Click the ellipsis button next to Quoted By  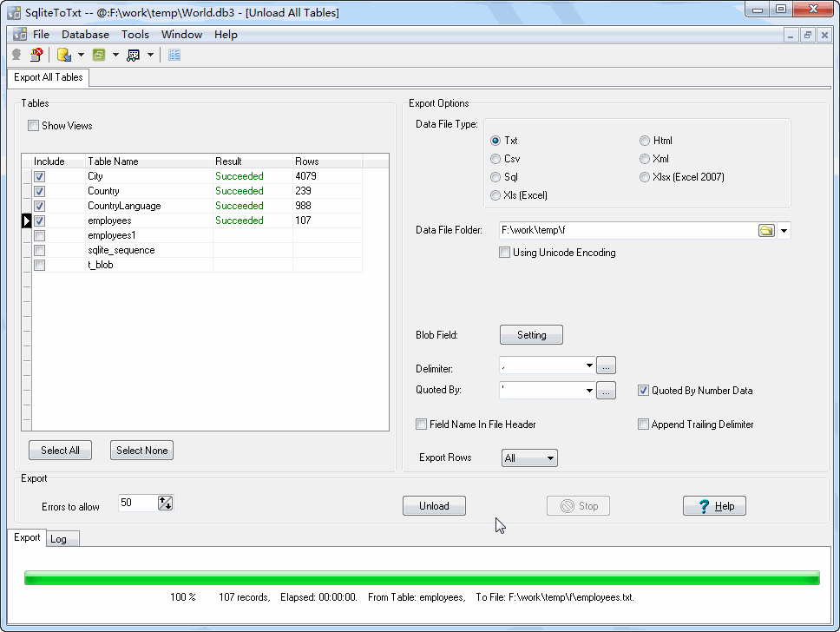click(606, 391)
